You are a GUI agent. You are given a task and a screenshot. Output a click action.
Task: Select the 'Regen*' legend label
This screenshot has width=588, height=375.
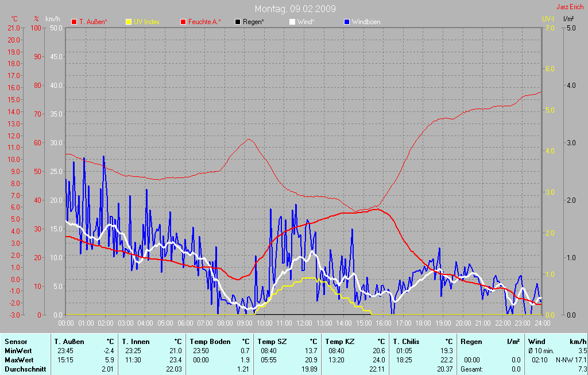coord(253,22)
